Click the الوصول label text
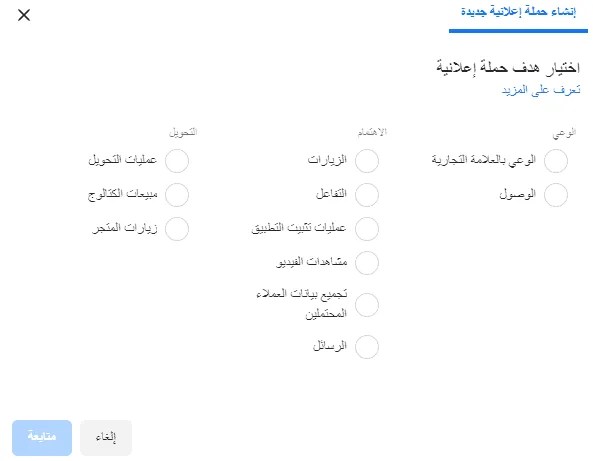The height and width of the screenshot is (461, 593). (517, 194)
